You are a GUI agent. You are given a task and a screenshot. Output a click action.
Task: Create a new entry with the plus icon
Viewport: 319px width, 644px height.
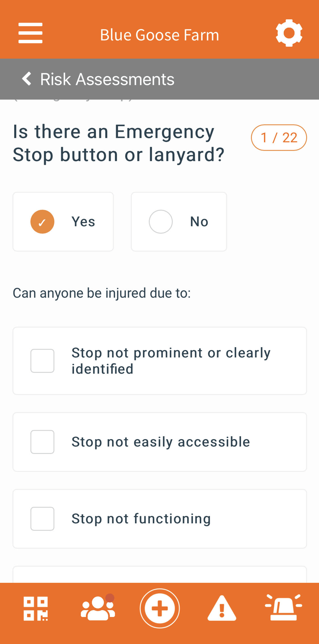tap(160, 608)
